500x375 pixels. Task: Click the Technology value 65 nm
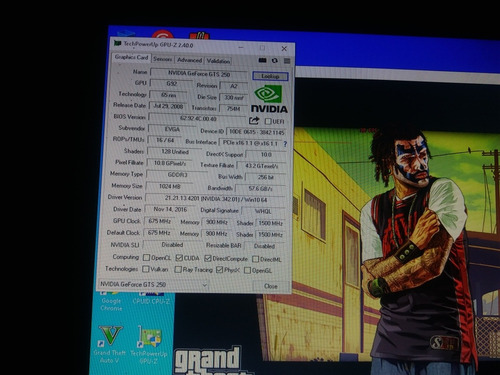[168, 95]
